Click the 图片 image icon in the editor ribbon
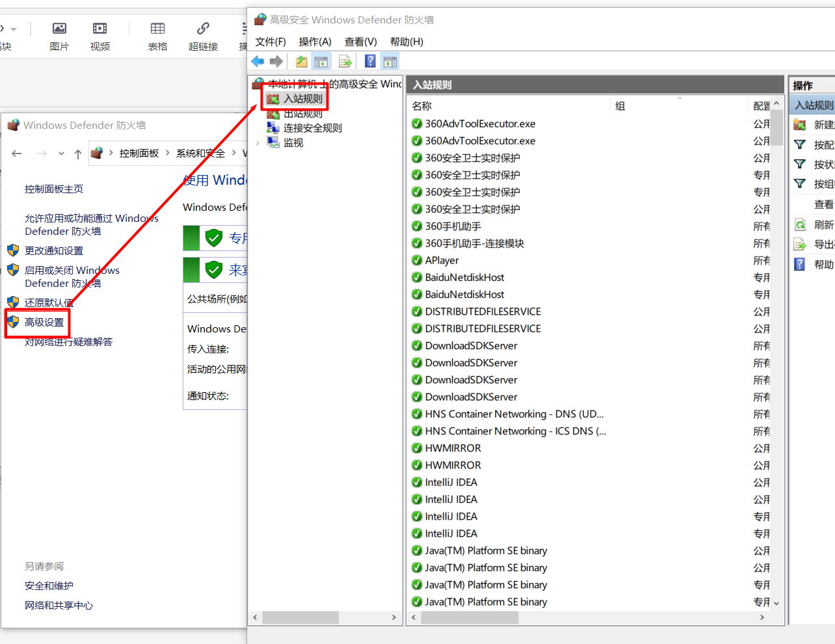 (59, 29)
